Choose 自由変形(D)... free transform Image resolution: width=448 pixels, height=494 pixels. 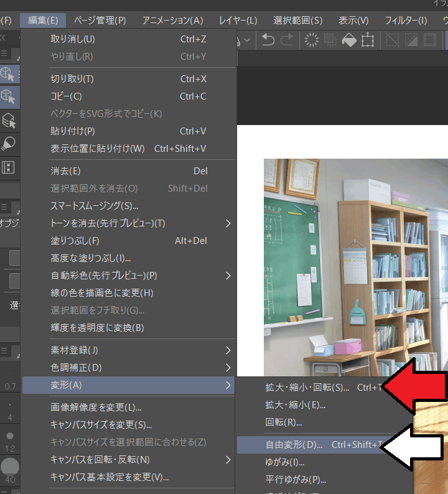(325, 445)
